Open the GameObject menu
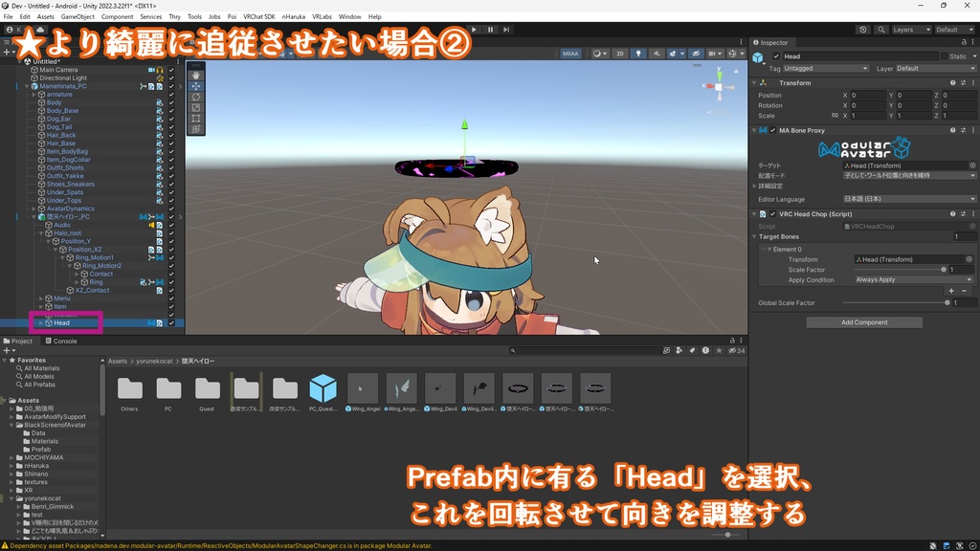The height and width of the screenshot is (551, 980). [77, 16]
